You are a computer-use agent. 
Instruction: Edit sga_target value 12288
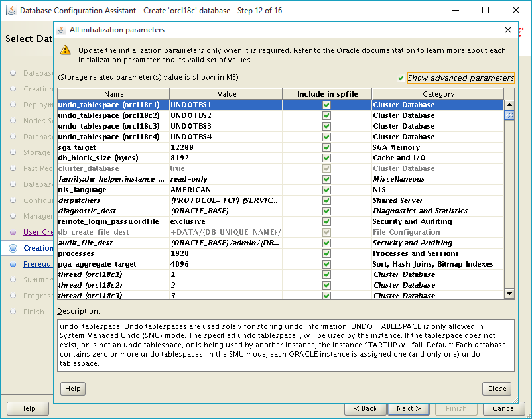coord(226,147)
